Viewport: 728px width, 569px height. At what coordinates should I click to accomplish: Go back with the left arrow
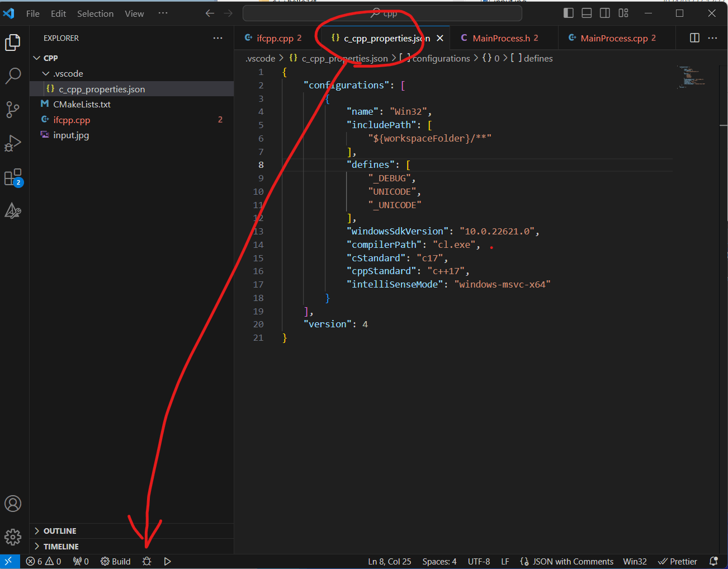[210, 13]
